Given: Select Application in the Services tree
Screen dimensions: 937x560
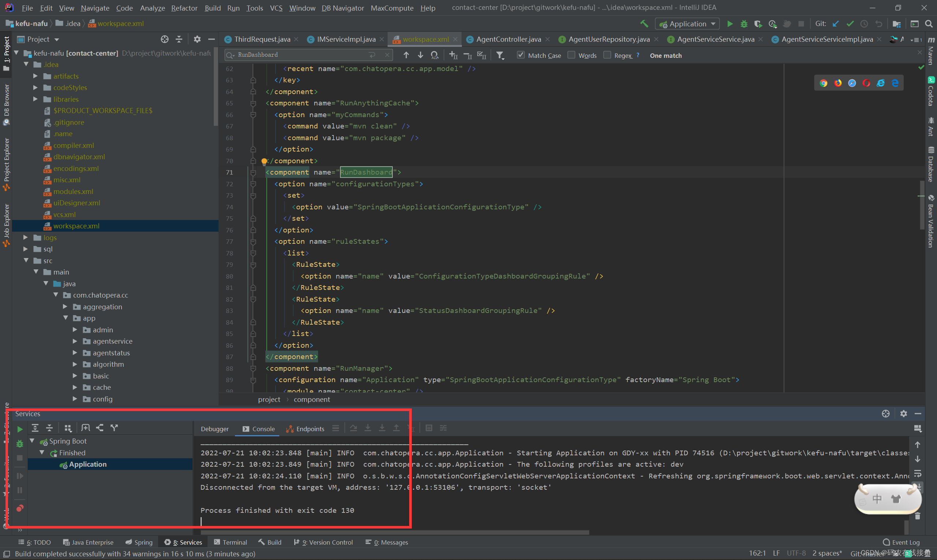Looking at the screenshot, I should pyautogui.click(x=110, y=464).
